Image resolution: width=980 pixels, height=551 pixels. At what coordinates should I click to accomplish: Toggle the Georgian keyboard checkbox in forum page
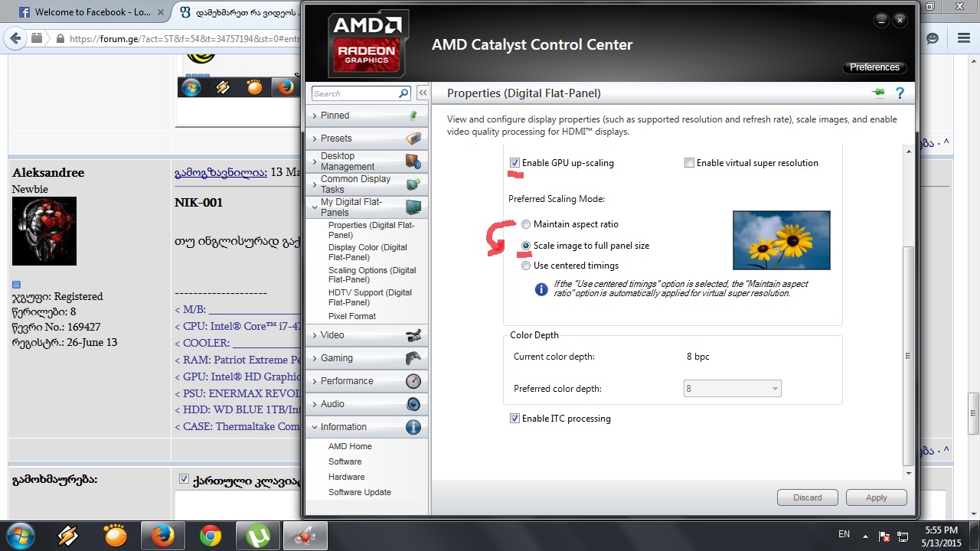[x=184, y=479]
